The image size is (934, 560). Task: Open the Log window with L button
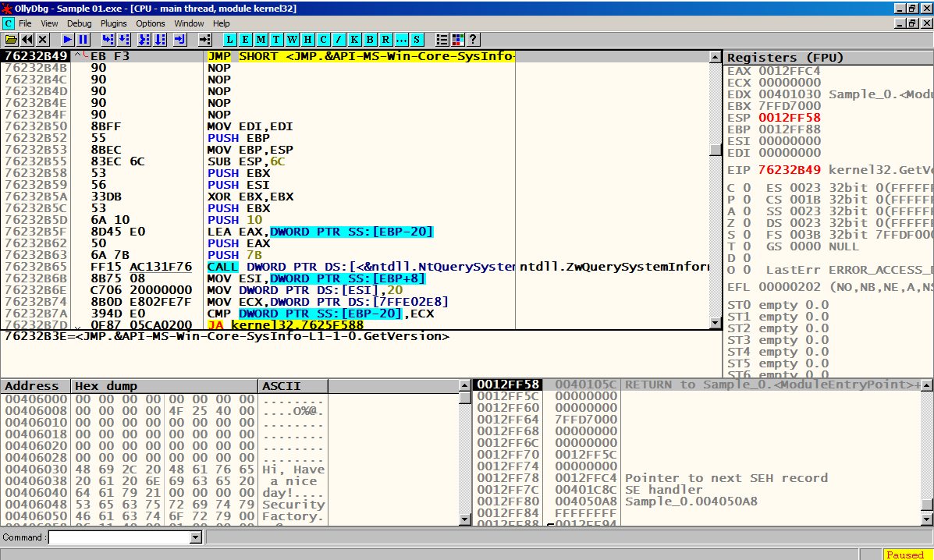pos(230,39)
